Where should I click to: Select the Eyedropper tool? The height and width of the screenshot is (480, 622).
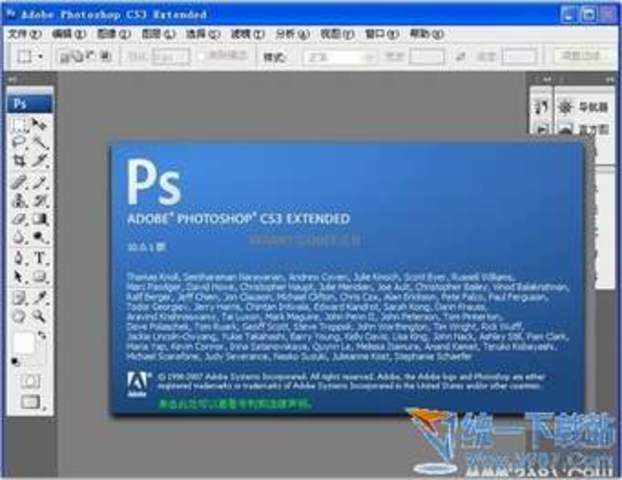pyautogui.click(x=40, y=297)
